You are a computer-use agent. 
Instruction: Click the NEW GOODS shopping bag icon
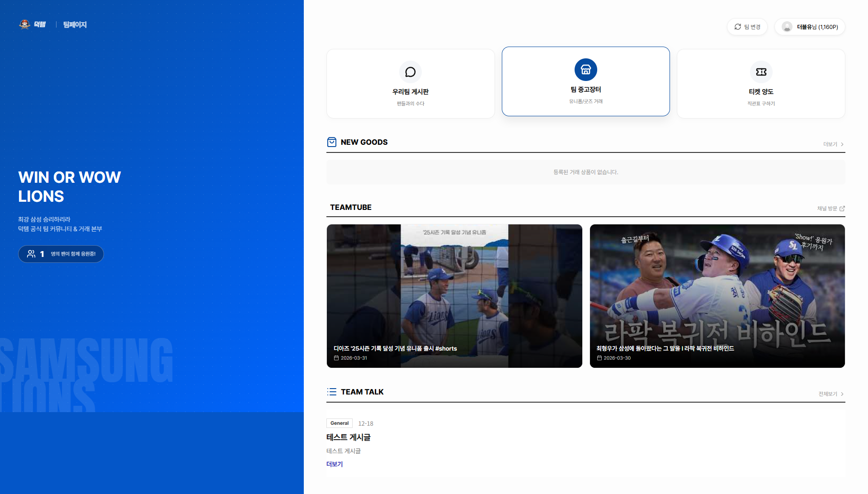coord(331,142)
